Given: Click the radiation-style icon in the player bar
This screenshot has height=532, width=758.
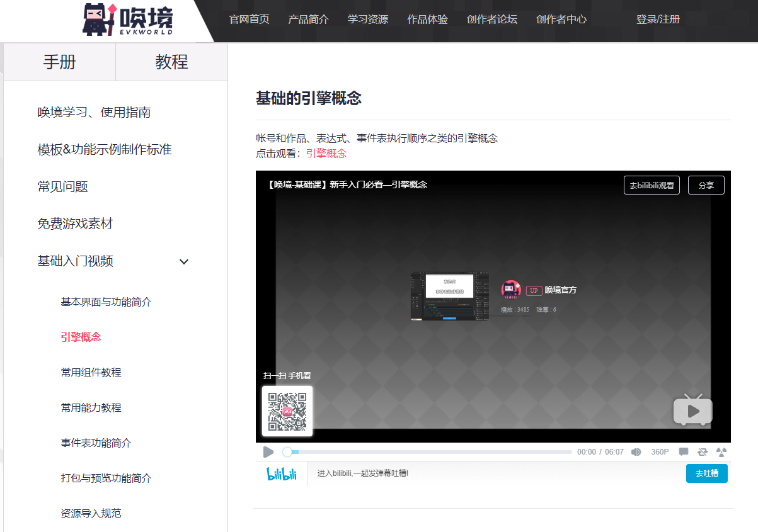Looking at the screenshot, I should pos(722,452).
